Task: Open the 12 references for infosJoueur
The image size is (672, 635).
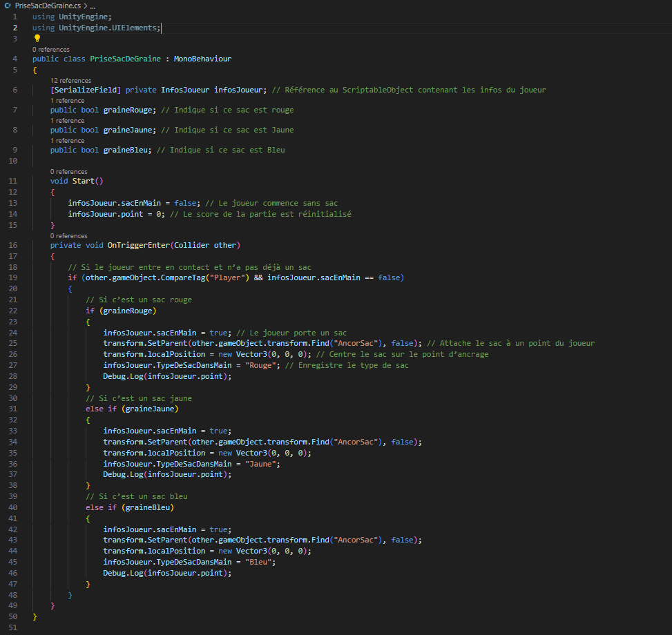Action: tap(70, 79)
